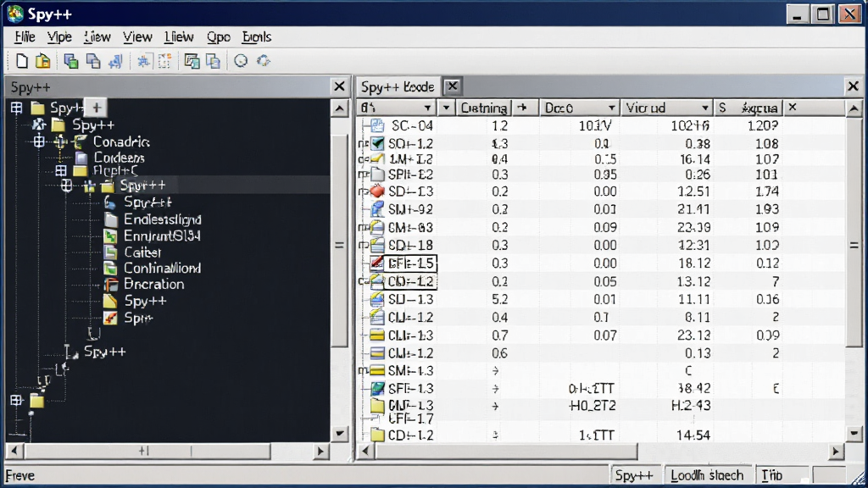Open the Qpo menu
The image size is (868, 488).
click(x=219, y=37)
